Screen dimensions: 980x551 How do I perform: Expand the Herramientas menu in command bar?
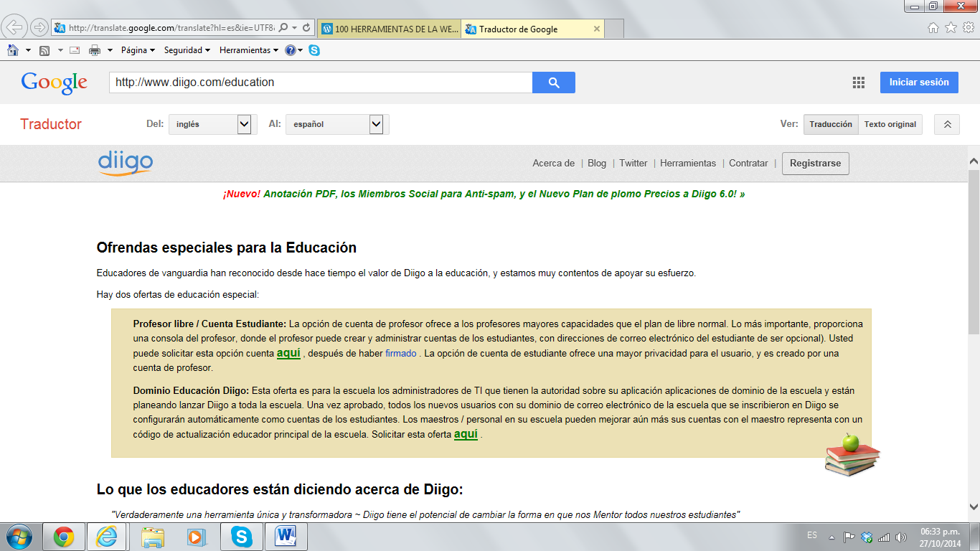[249, 50]
